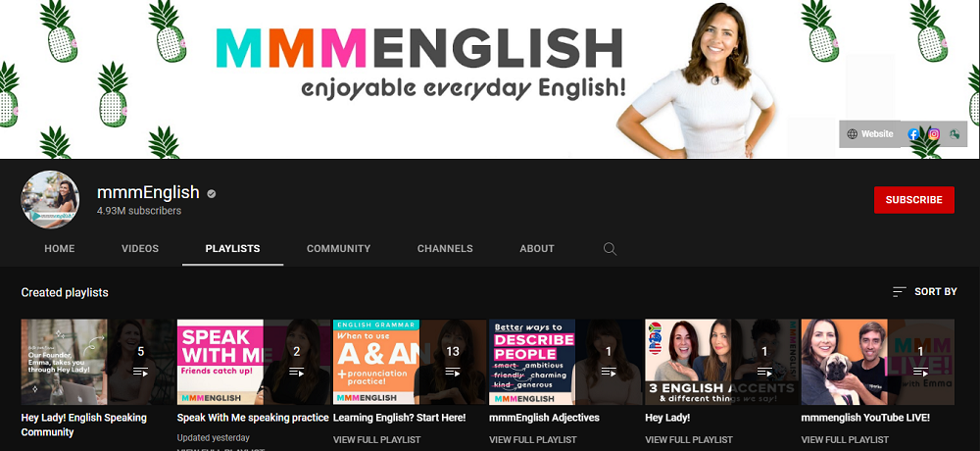Click the last green social icon on banner
The width and height of the screenshot is (980, 451).
[955, 134]
